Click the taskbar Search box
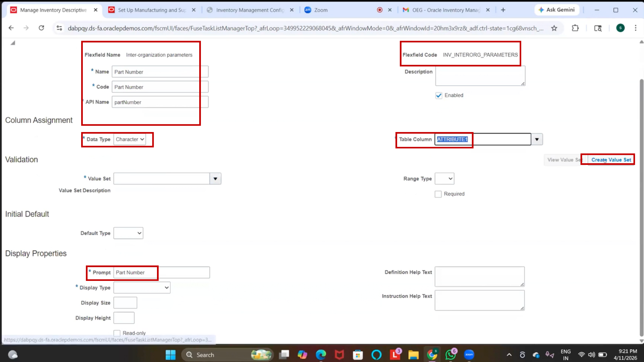Screen dimensions: 644x362 coord(227,355)
